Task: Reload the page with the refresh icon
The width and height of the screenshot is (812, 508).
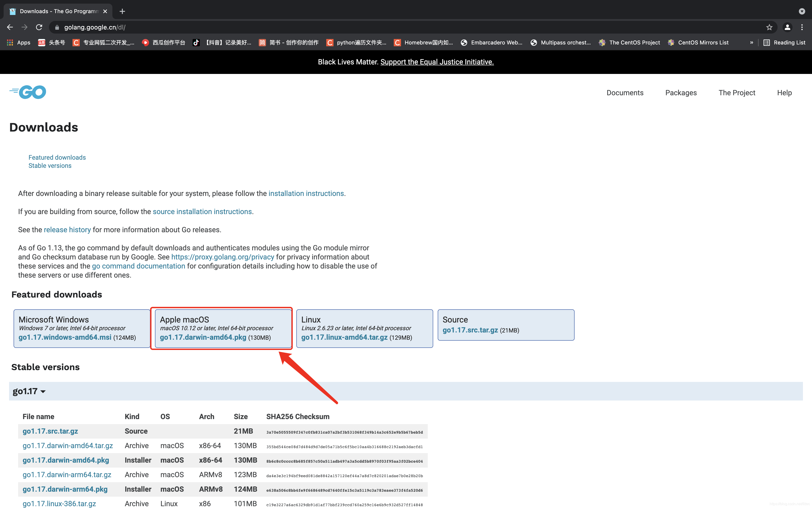Action: pyautogui.click(x=39, y=27)
